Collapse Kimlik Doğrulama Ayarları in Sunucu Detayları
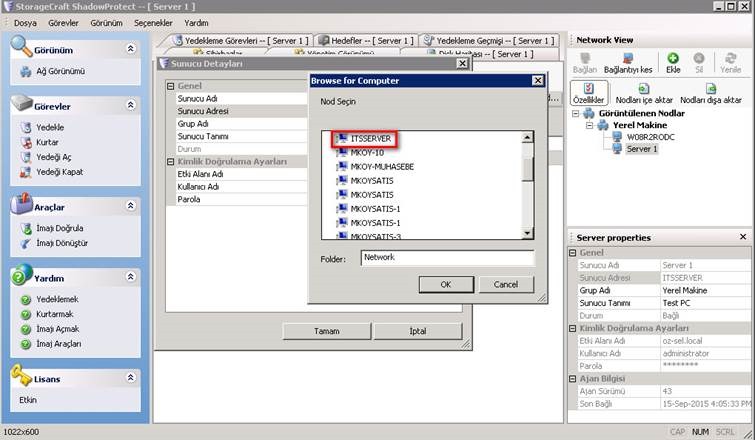Image resolution: width=755 pixels, height=440 pixels. click(170, 162)
